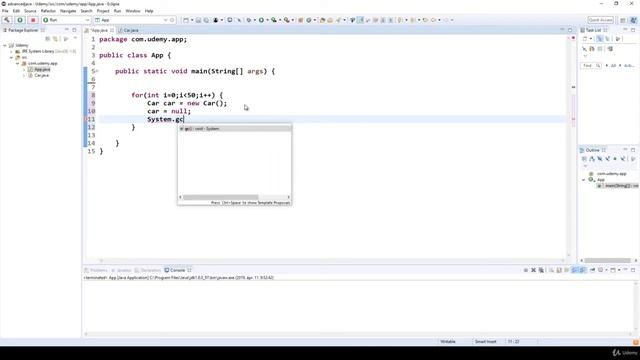640x360 pixels.
Task: Open the Source menu
Action: tap(30, 11)
